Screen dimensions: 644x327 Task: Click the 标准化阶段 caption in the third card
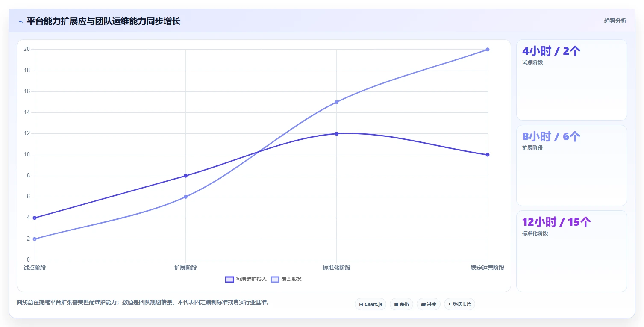(x=535, y=233)
